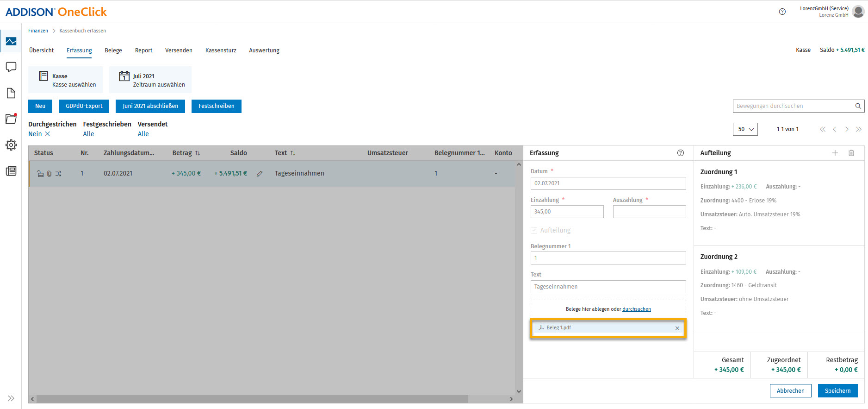The height and width of the screenshot is (409, 868).
Task: Go to the last page of results
Action: 859,129
